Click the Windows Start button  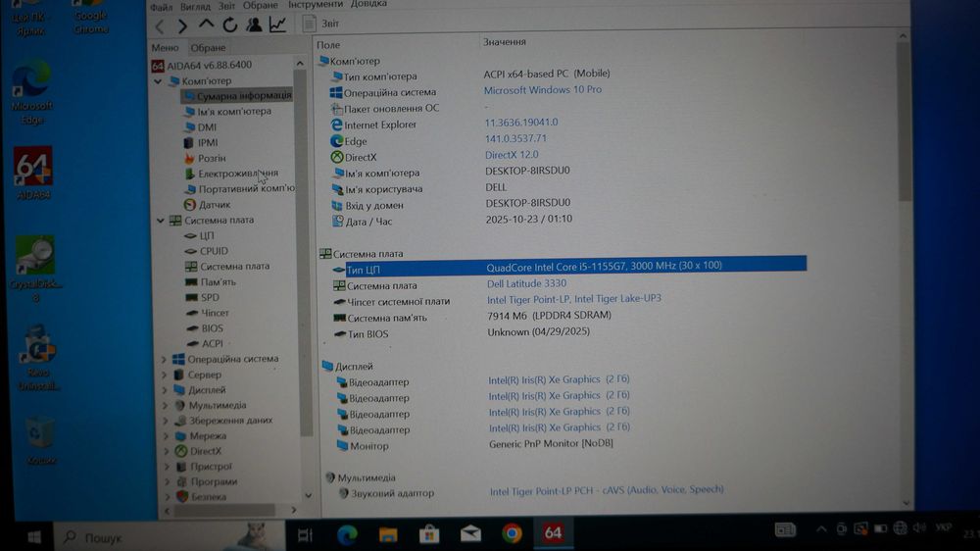click(x=34, y=536)
